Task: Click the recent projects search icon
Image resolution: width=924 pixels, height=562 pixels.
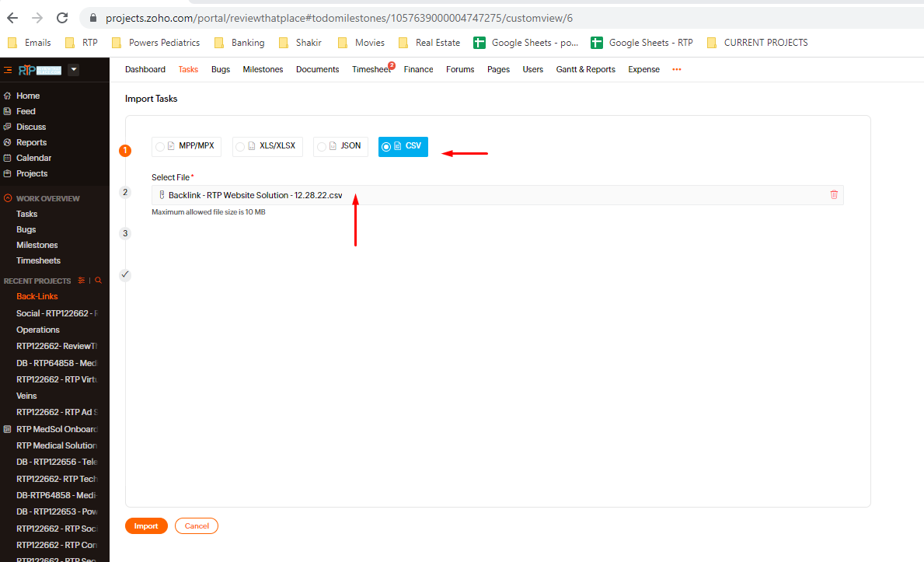Action: tap(99, 281)
